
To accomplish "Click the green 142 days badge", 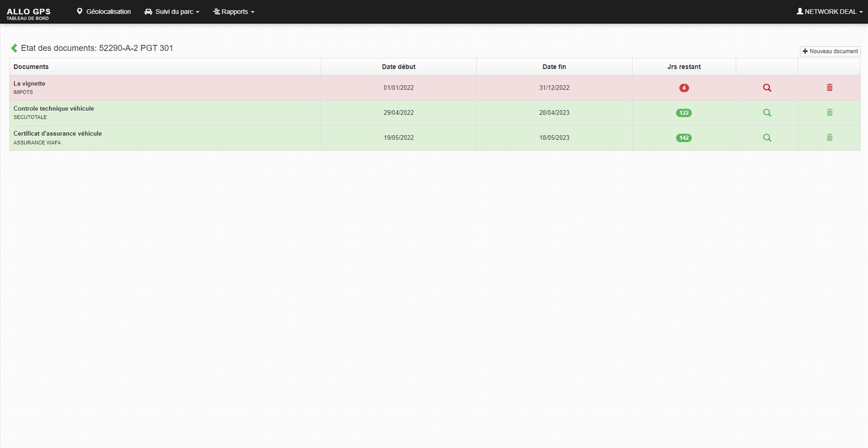I will (x=684, y=138).
